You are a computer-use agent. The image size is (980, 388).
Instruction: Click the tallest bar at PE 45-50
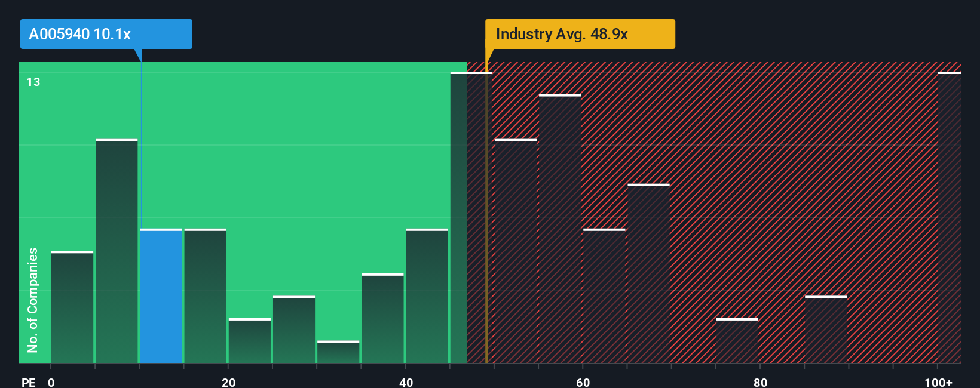(x=471, y=218)
